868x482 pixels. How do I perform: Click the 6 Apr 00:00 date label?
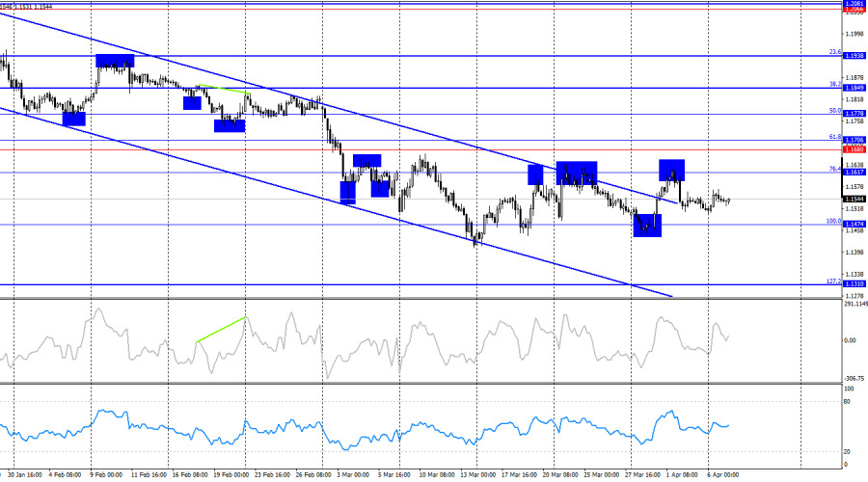pos(722,475)
